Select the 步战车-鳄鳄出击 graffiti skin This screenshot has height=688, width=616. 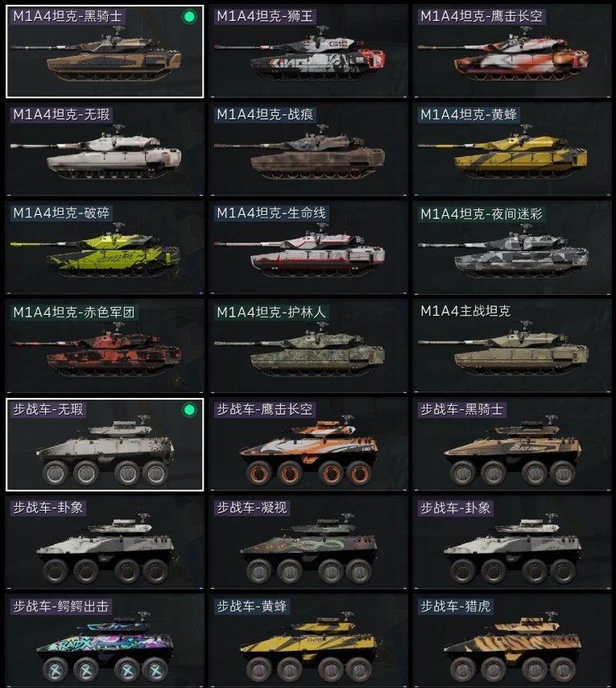(105, 640)
